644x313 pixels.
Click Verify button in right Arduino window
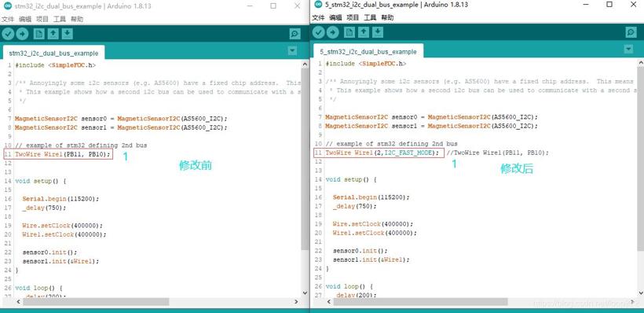click(x=319, y=32)
